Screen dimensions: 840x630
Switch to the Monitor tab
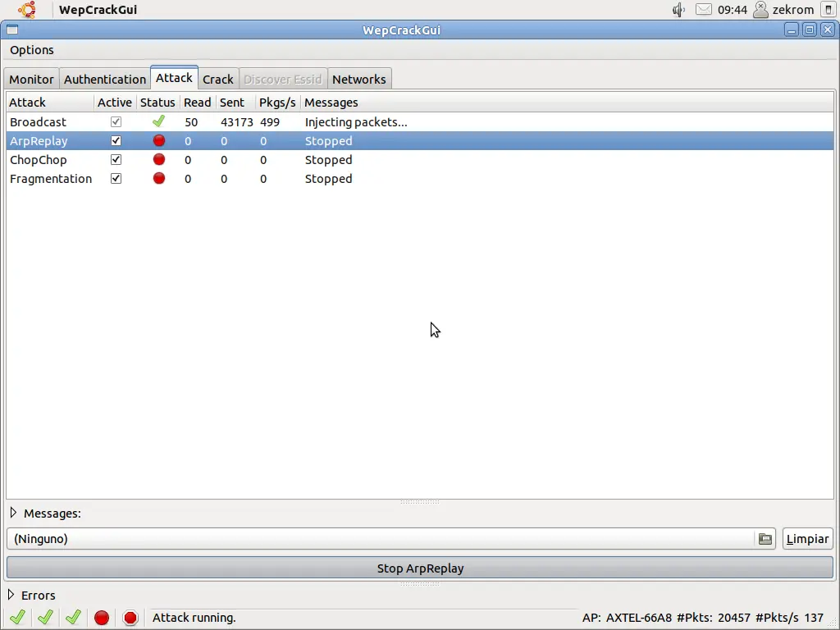tap(32, 80)
